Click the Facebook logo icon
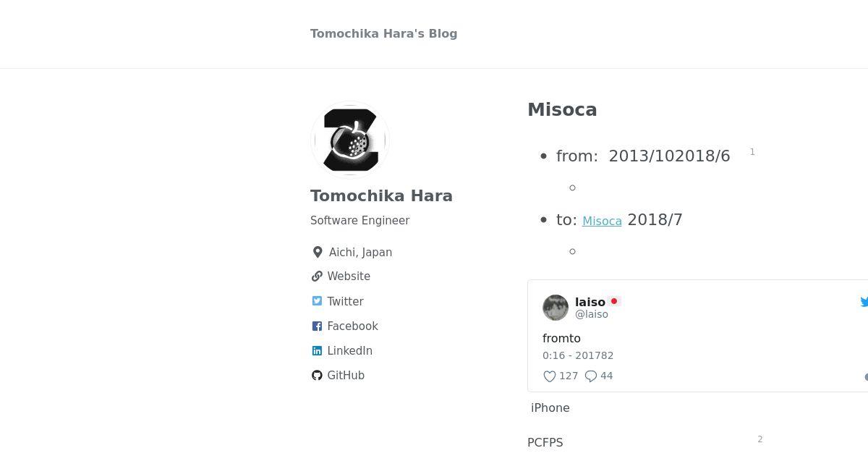Viewport: 868px width, 456px height. pyautogui.click(x=317, y=326)
